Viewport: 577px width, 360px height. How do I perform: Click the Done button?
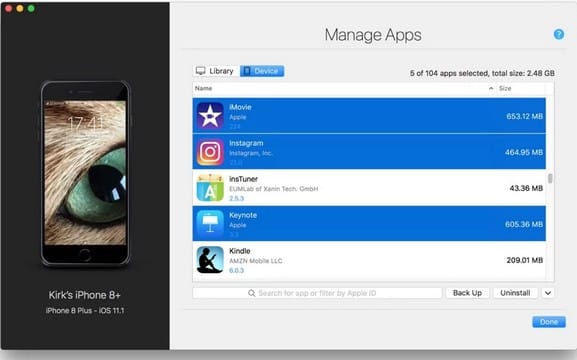pos(549,322)
